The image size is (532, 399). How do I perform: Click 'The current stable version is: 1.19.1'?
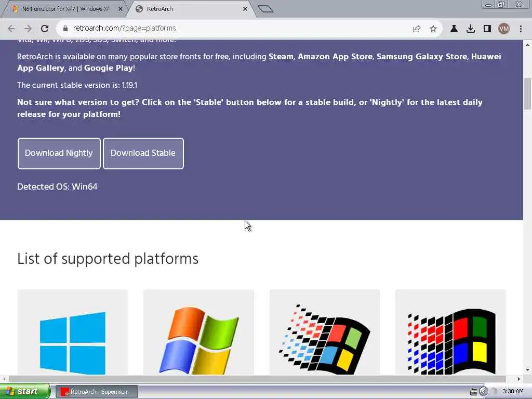77,85
